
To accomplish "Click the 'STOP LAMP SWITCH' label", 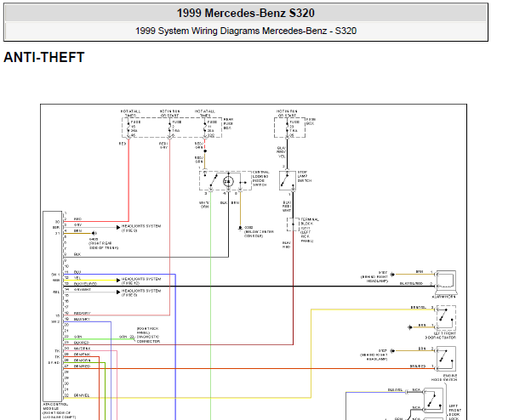I will (x=304, y=176).
